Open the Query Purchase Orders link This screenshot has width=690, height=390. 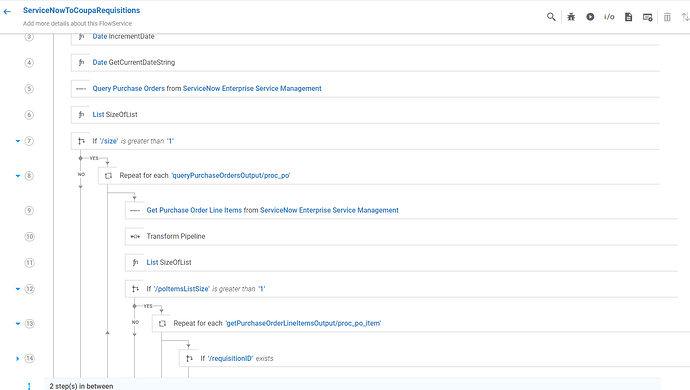128,88
